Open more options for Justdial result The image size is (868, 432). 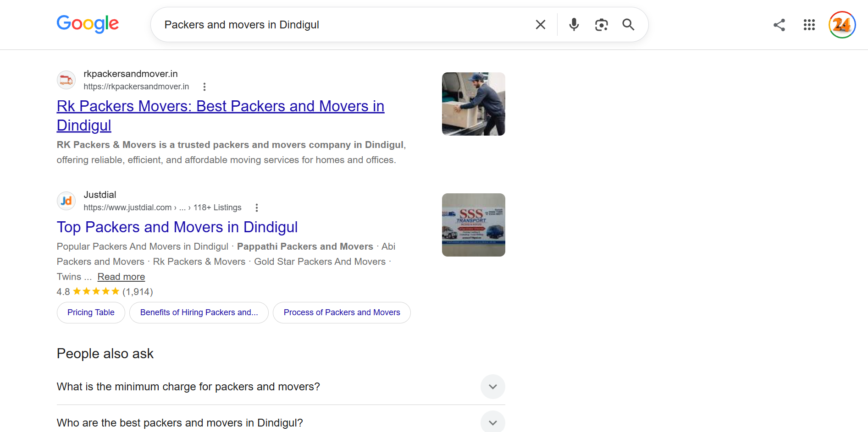click(x=257, y=208)
